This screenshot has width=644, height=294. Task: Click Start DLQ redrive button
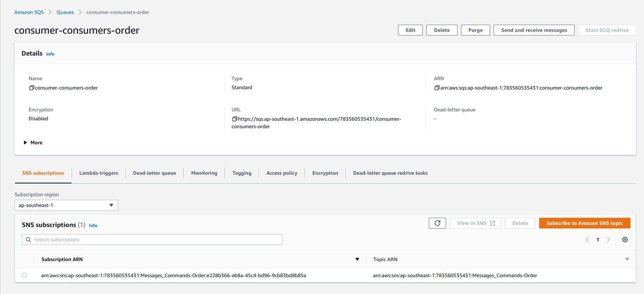pos(607,30)
